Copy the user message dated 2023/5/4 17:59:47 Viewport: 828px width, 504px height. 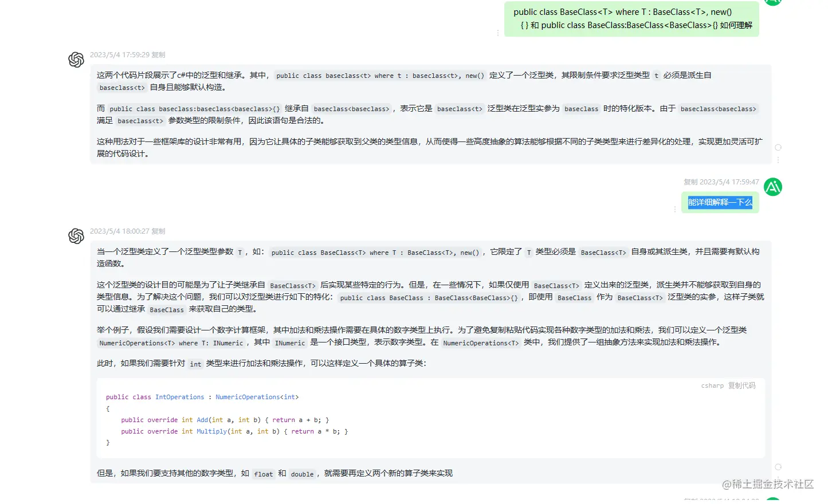[690, 182]
